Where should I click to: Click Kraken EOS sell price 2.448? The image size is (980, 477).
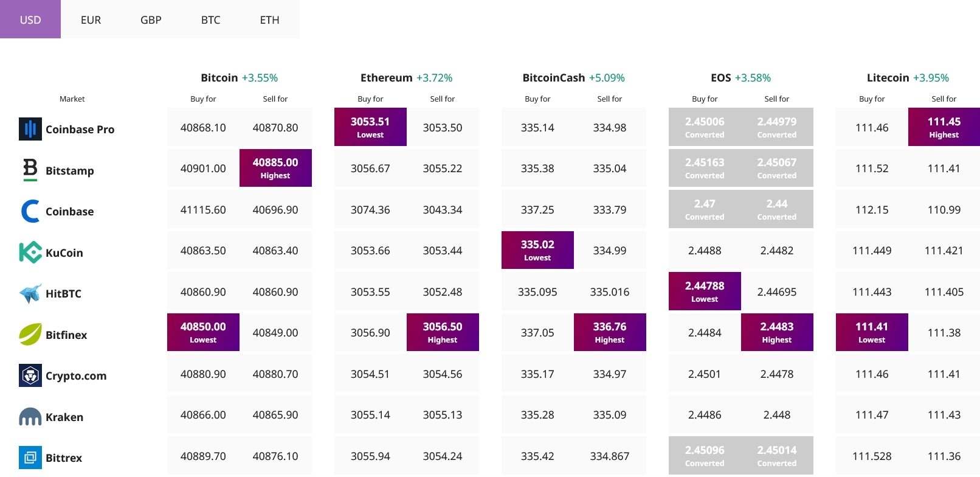(x=777, y=415)
